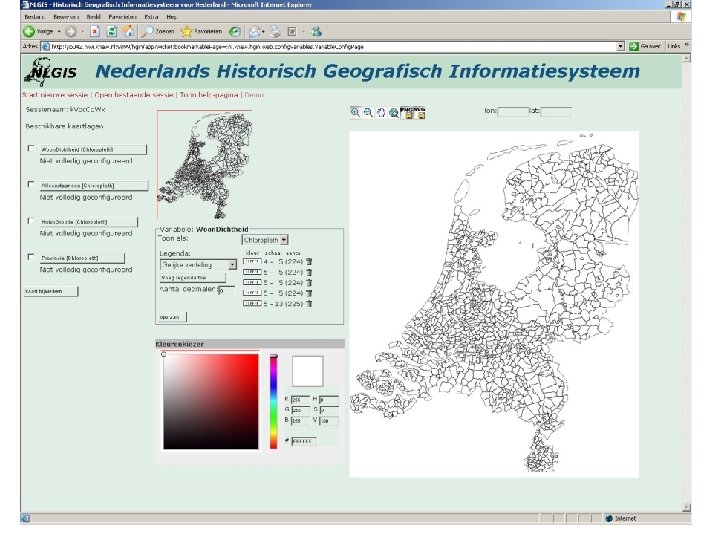Click the zoom out magnifier map tool
The height and width of the screenshot is (540, 720).
point(368,113)
